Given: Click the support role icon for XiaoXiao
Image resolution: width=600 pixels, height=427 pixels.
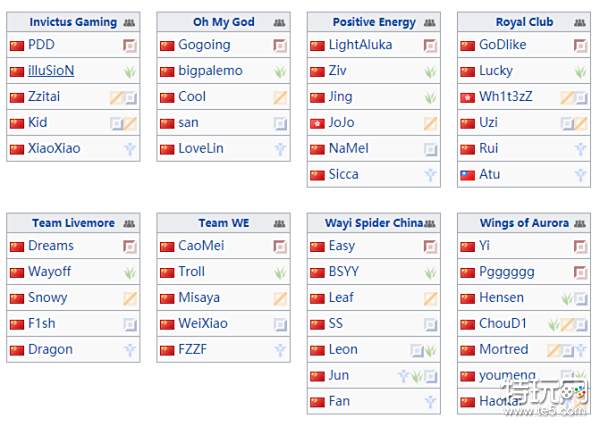Looking at the screenshot, I should 129,149.
